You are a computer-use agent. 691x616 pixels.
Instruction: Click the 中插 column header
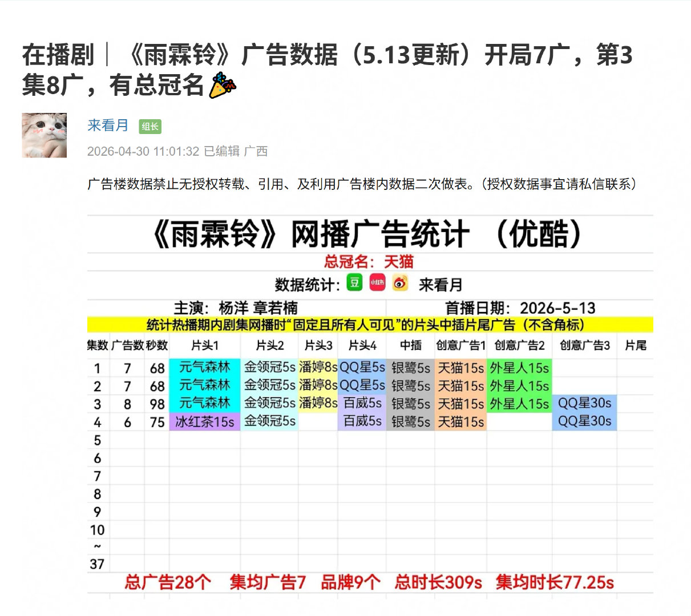[x=411, y=345]
